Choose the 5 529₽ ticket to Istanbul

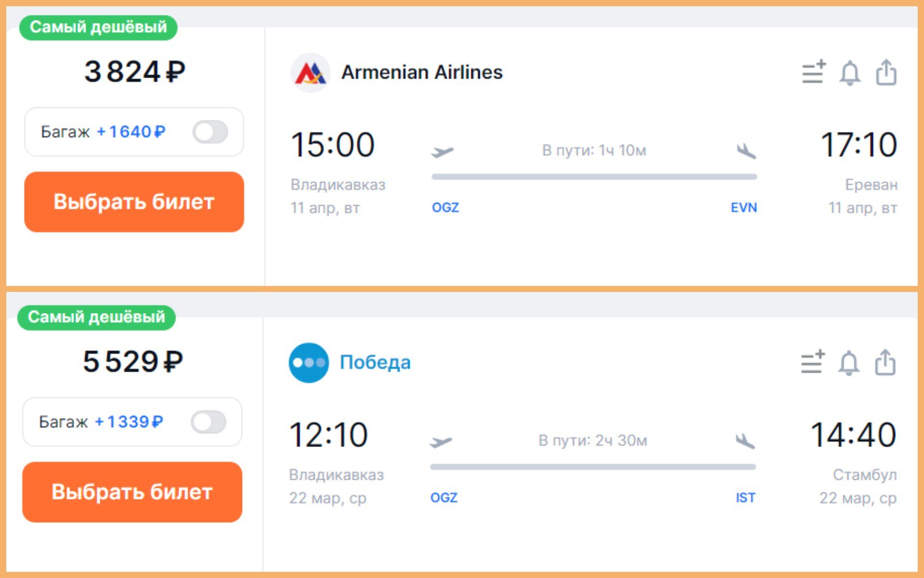pyautogui.click(x=132, y=492)
